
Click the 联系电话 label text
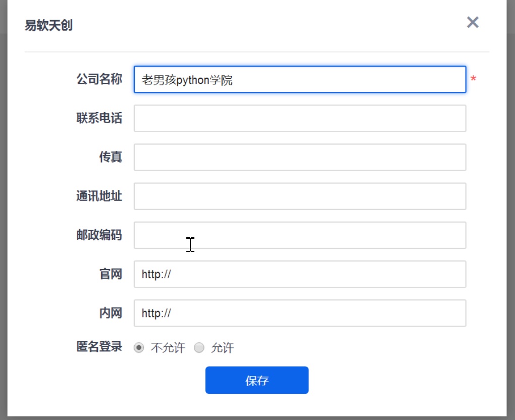(x=99, y=118)
